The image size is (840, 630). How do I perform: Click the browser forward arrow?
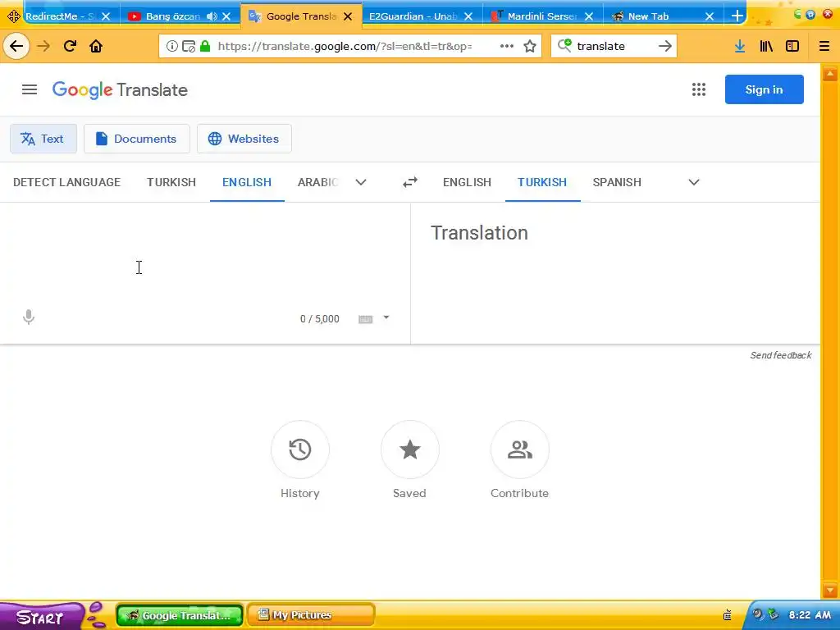pyautogui.click(x=43, y=46)
